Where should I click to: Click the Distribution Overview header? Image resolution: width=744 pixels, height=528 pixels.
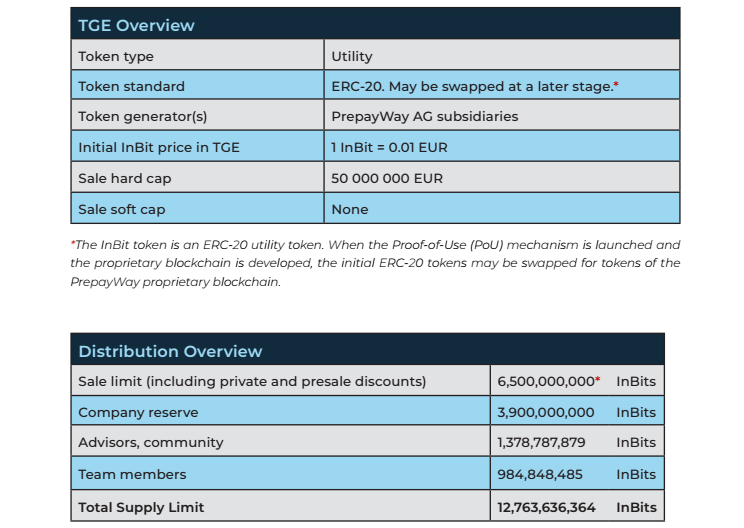367,350
